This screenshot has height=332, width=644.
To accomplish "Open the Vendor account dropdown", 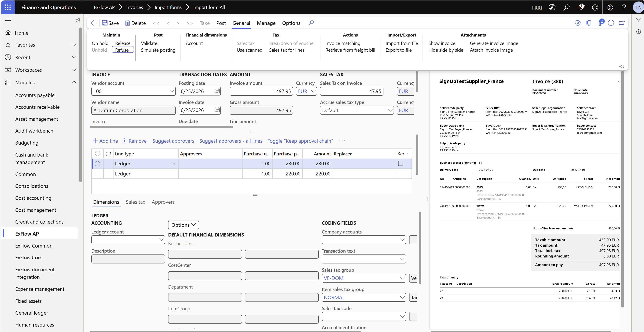I will [x=171, y=91].
